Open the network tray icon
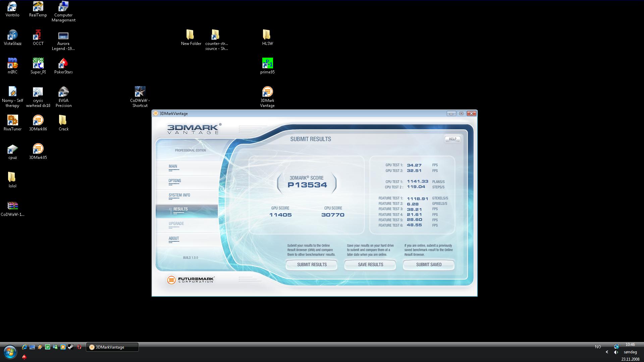The width and height of the screenshot is (644, 362). (x=616, y=346)
